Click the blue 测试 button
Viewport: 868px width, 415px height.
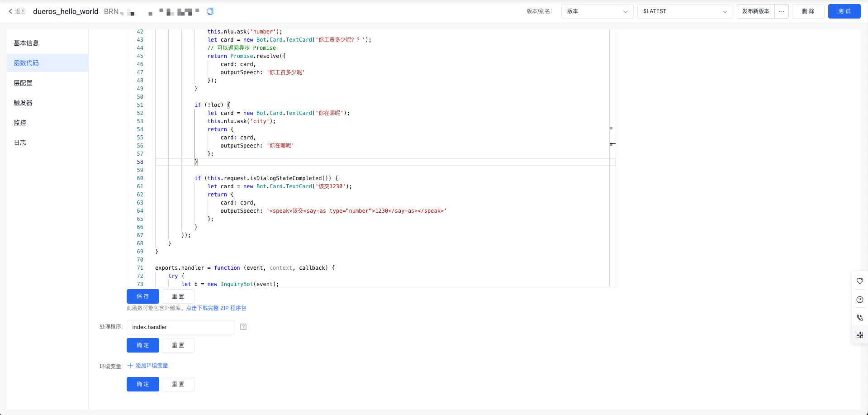point(844,11)
